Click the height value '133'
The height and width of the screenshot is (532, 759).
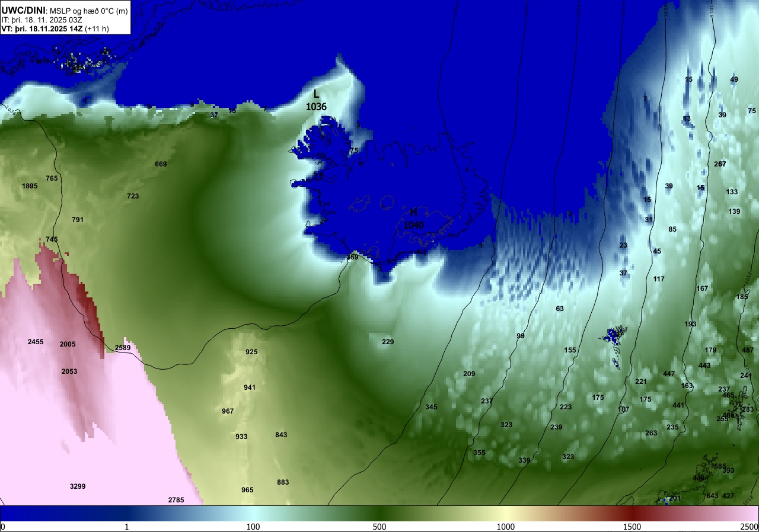732,192
